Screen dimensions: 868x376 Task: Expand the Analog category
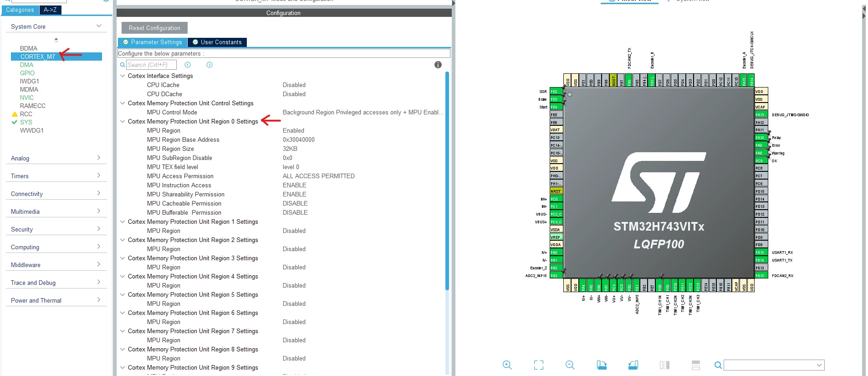pyautogui.click(x=99, y=158)
